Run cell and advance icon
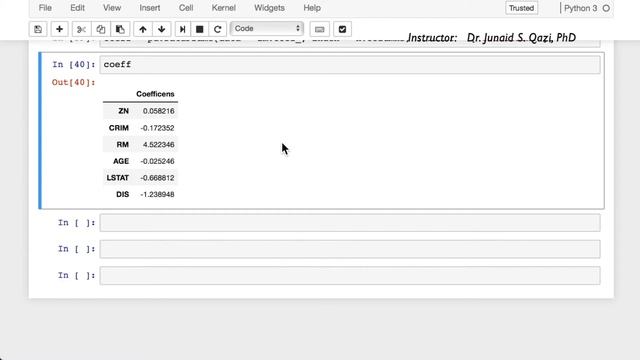The width and height of the screenshot is (640, 360). click(182, 29)
